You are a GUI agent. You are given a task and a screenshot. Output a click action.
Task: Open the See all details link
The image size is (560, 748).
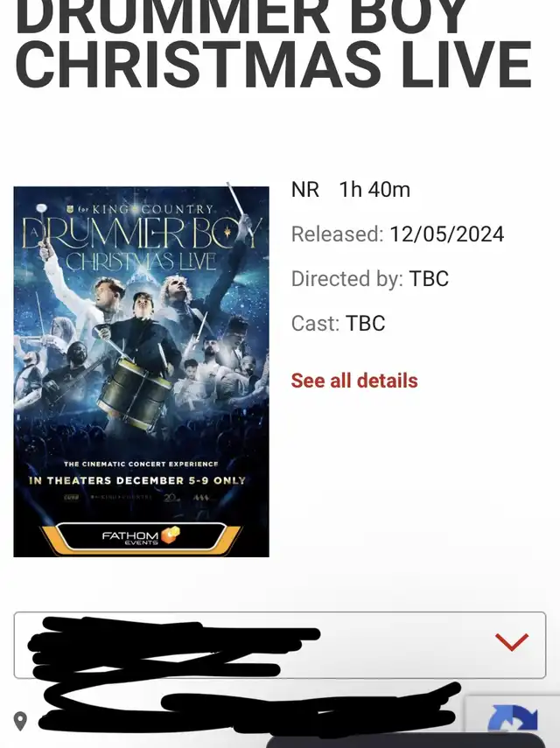pos(353,381)
